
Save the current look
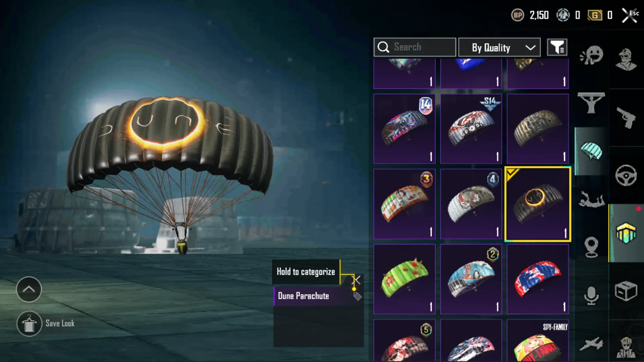point(46,323)
